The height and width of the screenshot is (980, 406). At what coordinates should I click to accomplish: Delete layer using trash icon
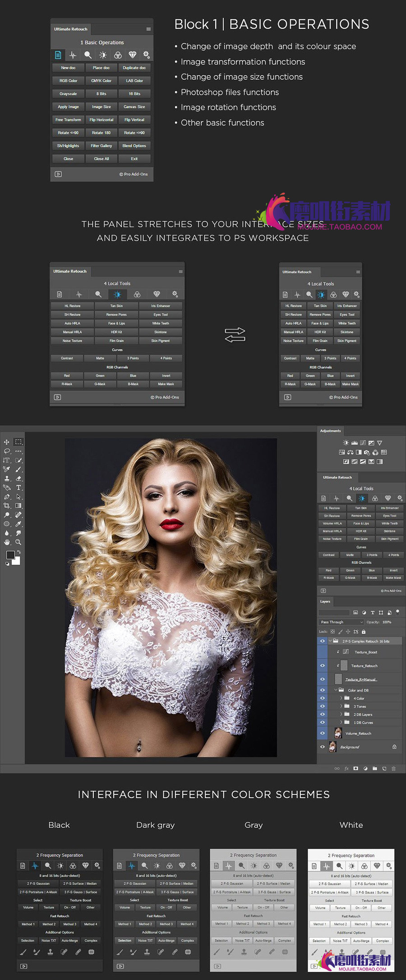[393, 769]
